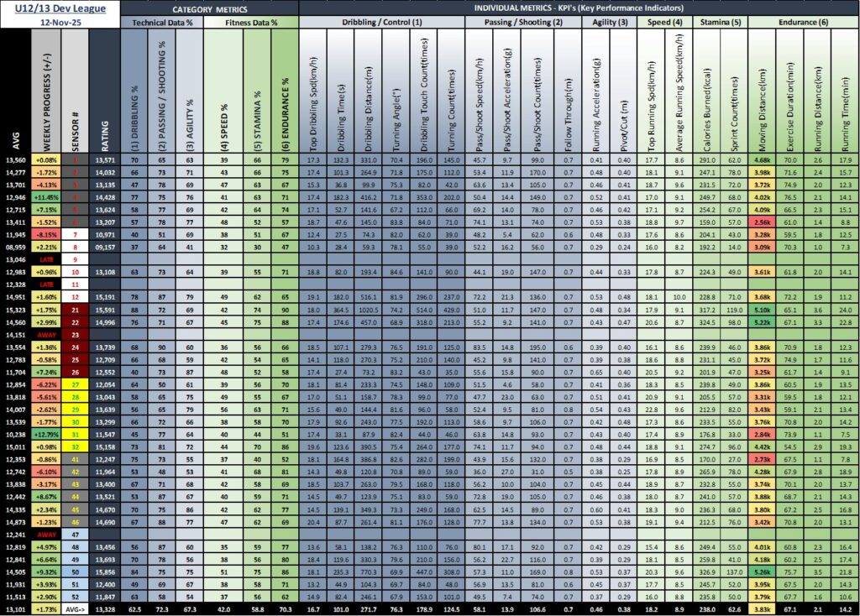Viewport: 860px width, 616px height.
Task: Select the 12-Nov-25 date cell
Action: (x=60, y=23)
